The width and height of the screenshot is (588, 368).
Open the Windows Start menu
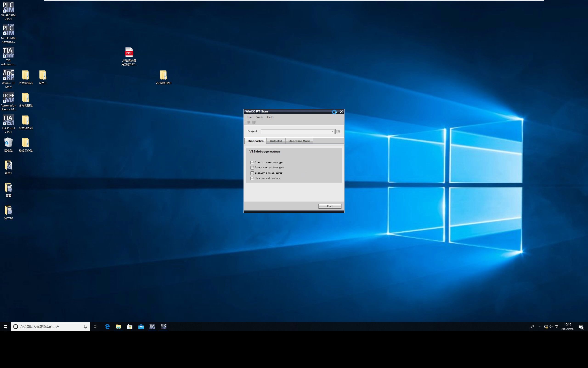5,327
